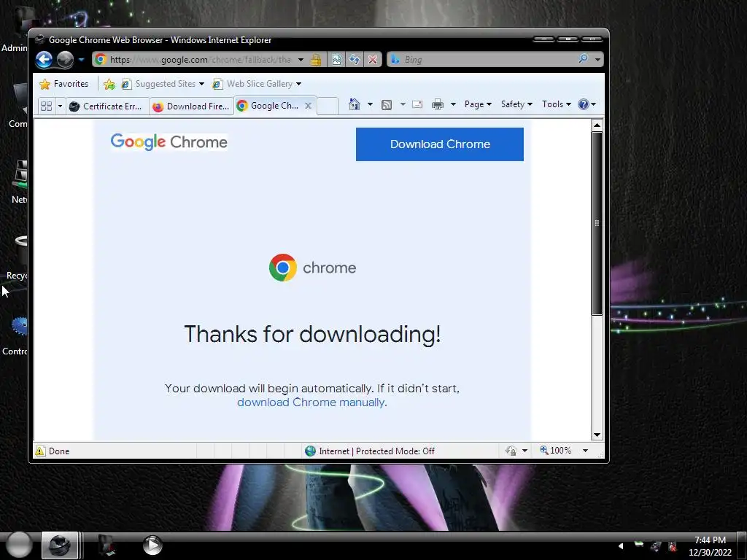
Task: Click the Home icon
Action: point(354,104)
